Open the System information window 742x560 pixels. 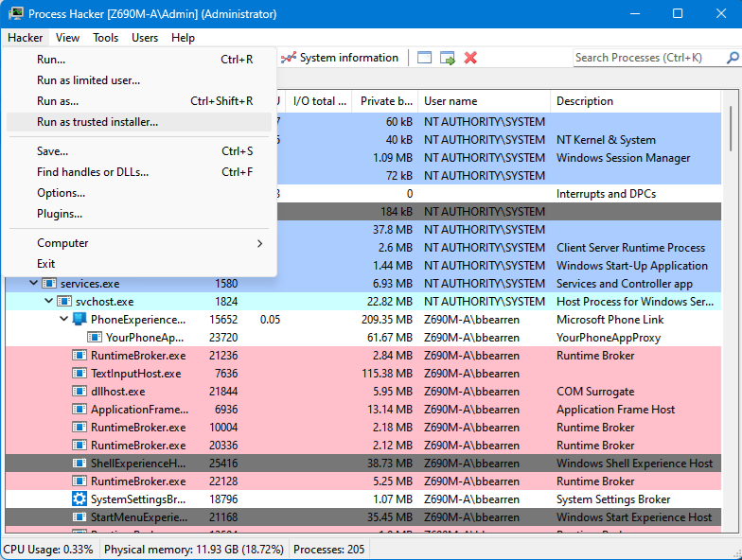click(x=339, y=58)
